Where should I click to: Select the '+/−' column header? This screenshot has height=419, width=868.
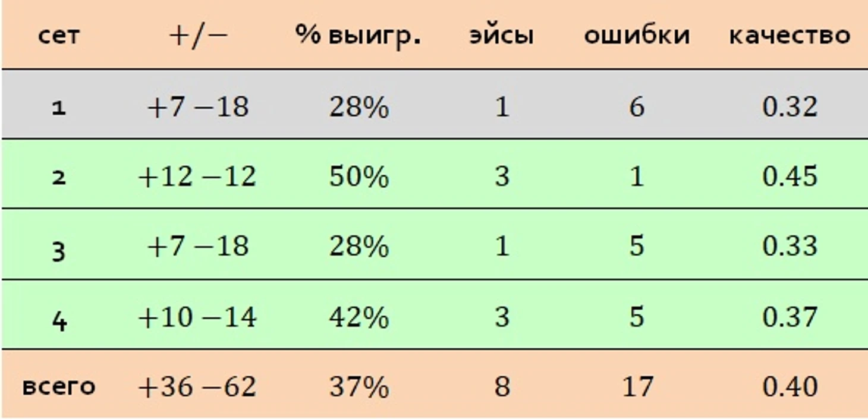tap(198, 36)
